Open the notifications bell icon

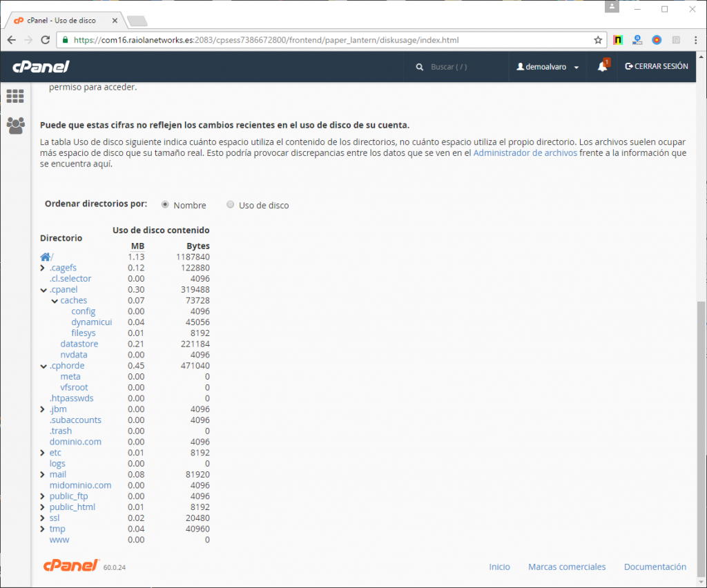click(x=602, y=67)
